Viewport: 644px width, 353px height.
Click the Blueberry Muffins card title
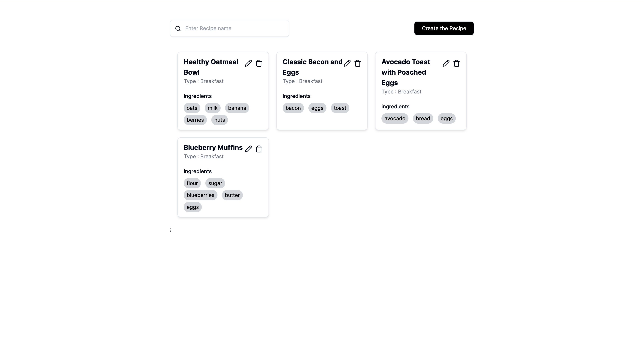[213, 147]
